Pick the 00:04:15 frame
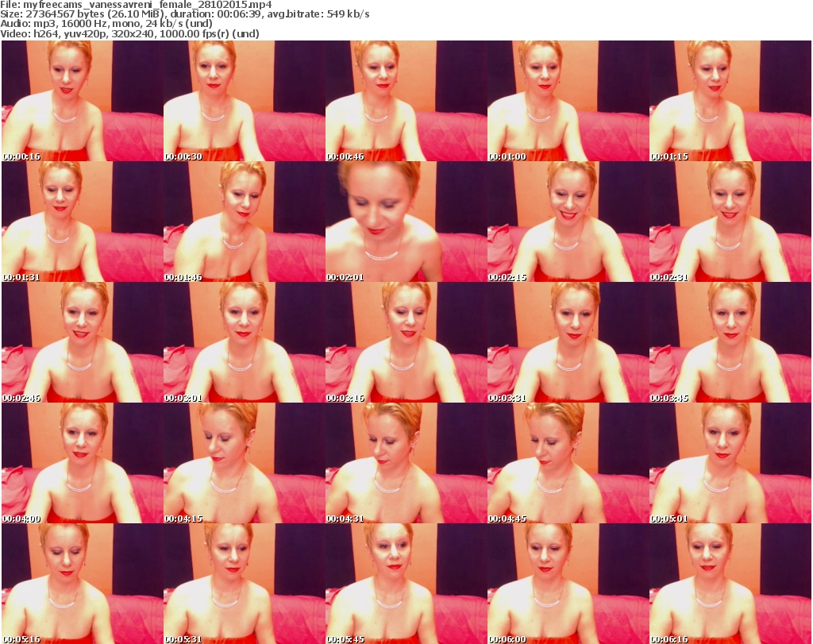The image size is (813, 644). point(245,463)
